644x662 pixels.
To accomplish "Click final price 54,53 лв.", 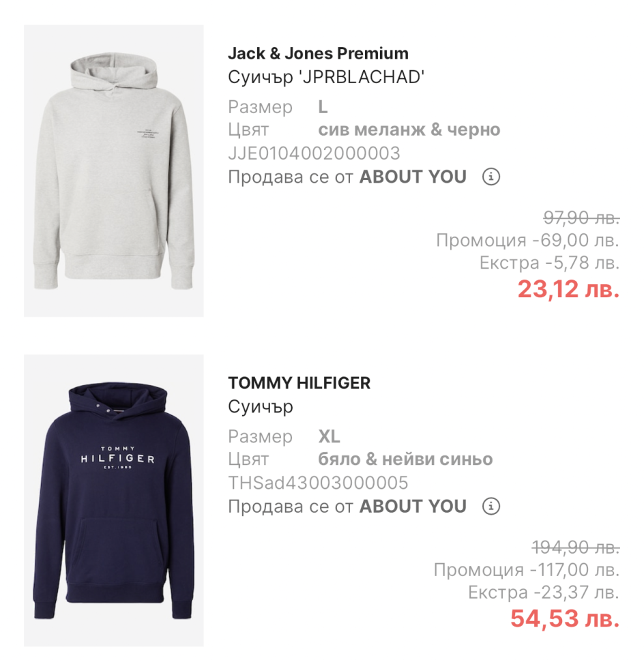I will [x=565, y=618].
